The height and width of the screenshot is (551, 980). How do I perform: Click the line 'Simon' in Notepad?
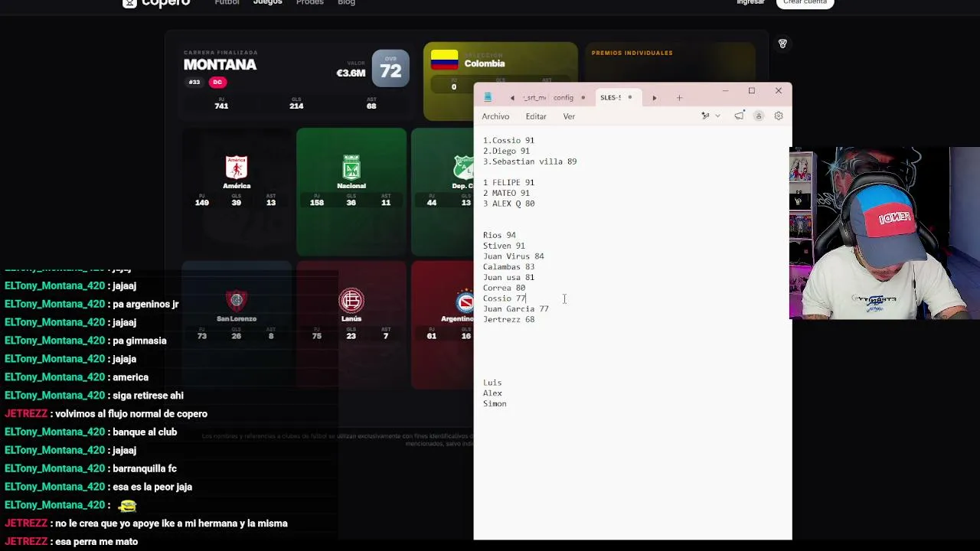pos(495,404)
